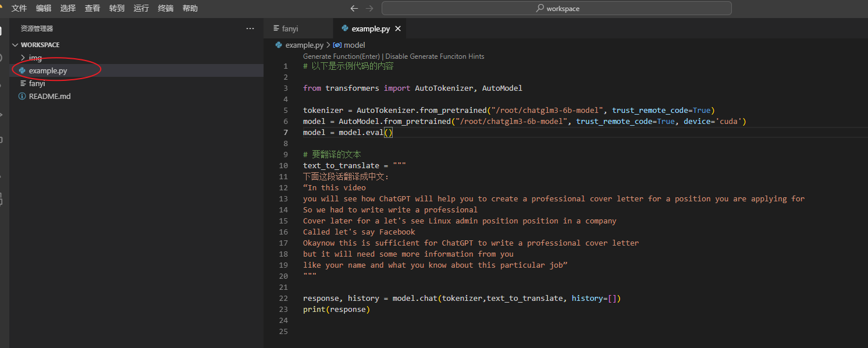Open the 运行 (Run) menu
868x348 pixels.
(x=141, y=9)
